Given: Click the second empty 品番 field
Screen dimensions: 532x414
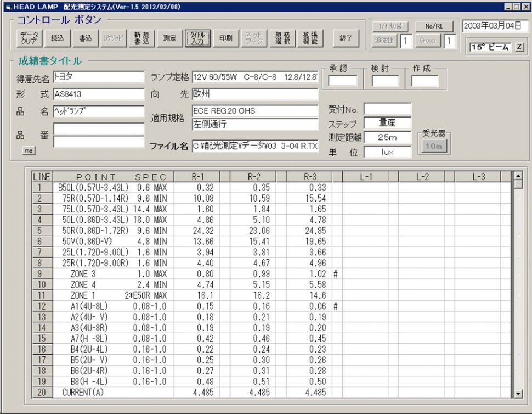Looking at the screenshot, I should [99, 141].
